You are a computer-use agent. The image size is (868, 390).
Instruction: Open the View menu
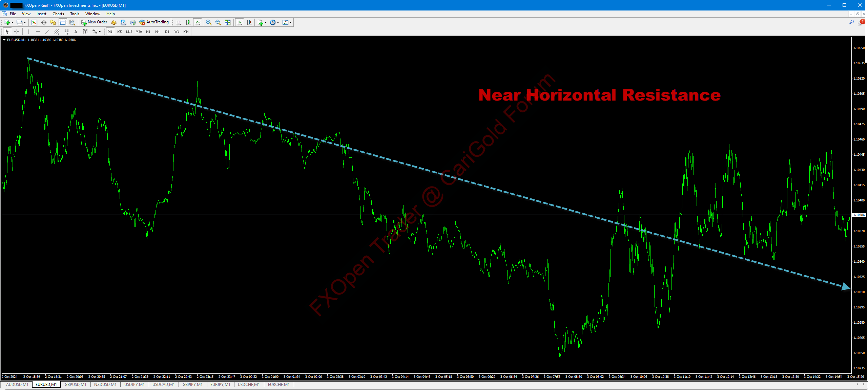[26, 14]
